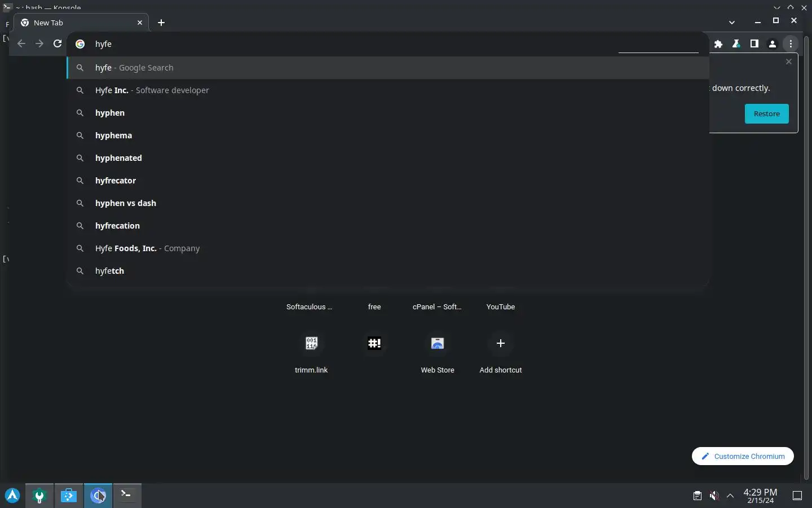Open the Web Store shortcut
The image size is (812, 508).
pyautogui.click(x=438, y=353)
